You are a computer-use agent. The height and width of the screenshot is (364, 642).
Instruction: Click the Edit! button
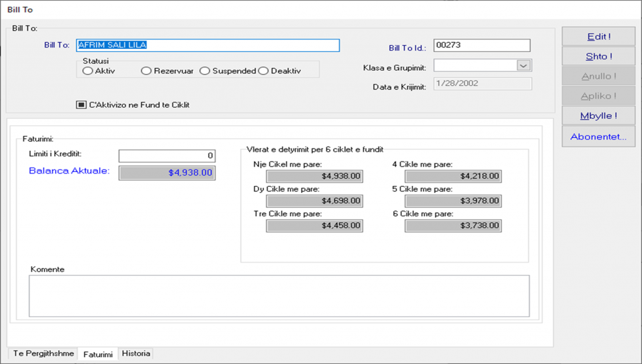coord(599,36)
